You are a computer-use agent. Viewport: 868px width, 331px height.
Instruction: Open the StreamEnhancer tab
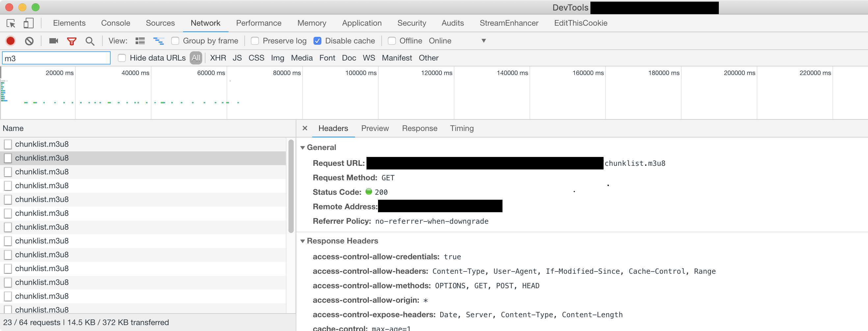(x=509, y=23)
